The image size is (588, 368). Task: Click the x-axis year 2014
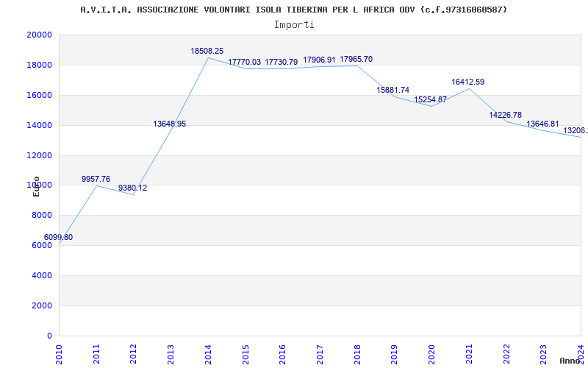208,354
